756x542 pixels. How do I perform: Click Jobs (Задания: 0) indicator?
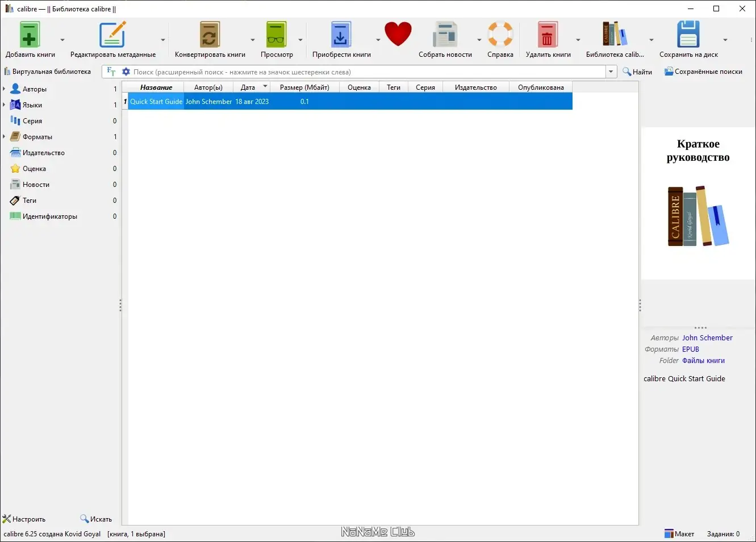tap(723, 534)
